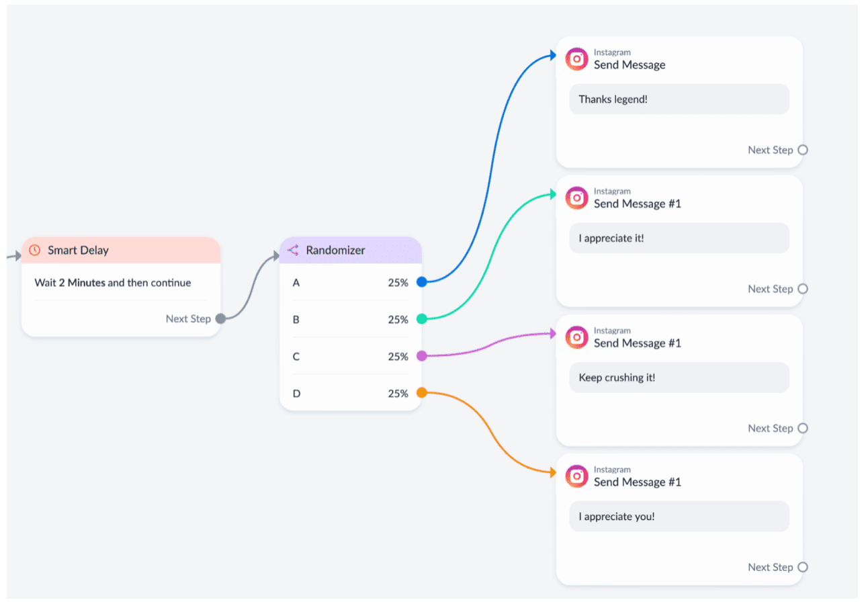Click Instagram icon on 'Keep crushing it!' node
The height and width of the screenshot is (606, 868).
click(576, 337)
